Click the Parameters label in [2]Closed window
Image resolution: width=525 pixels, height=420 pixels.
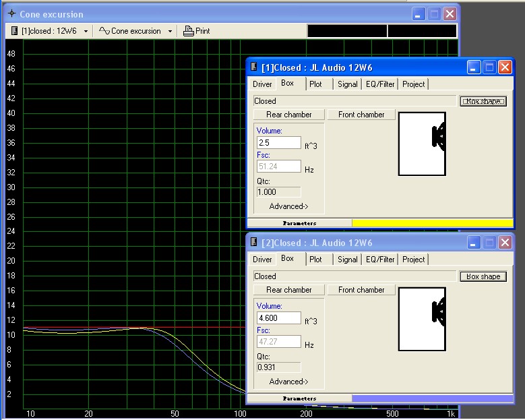pos(299,398)
